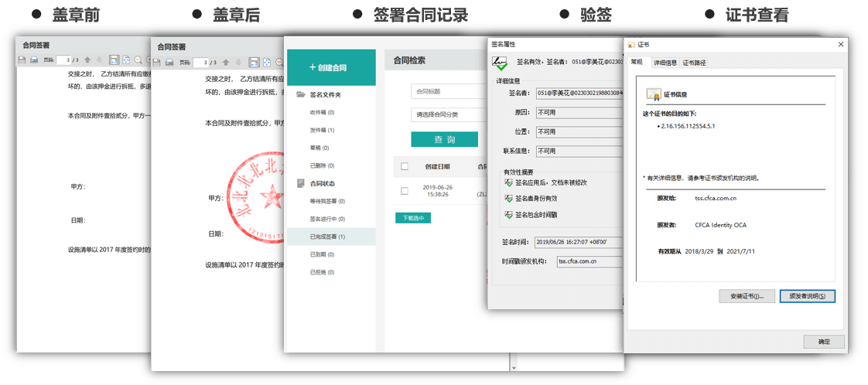Select 已完成签署 (1) in sidebar

coord(327,237)
